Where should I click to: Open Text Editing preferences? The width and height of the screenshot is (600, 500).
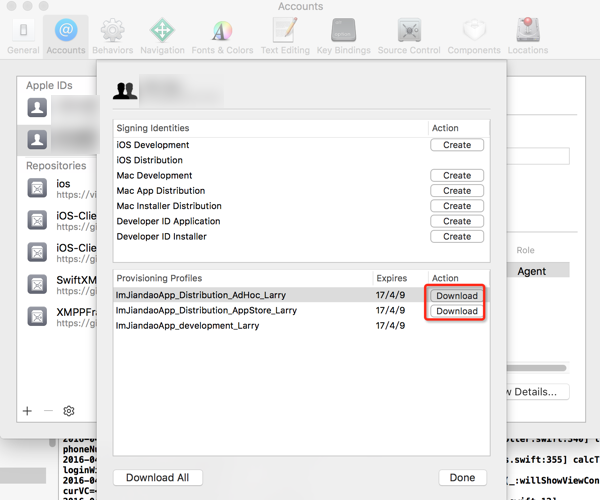tap(285, 37)
